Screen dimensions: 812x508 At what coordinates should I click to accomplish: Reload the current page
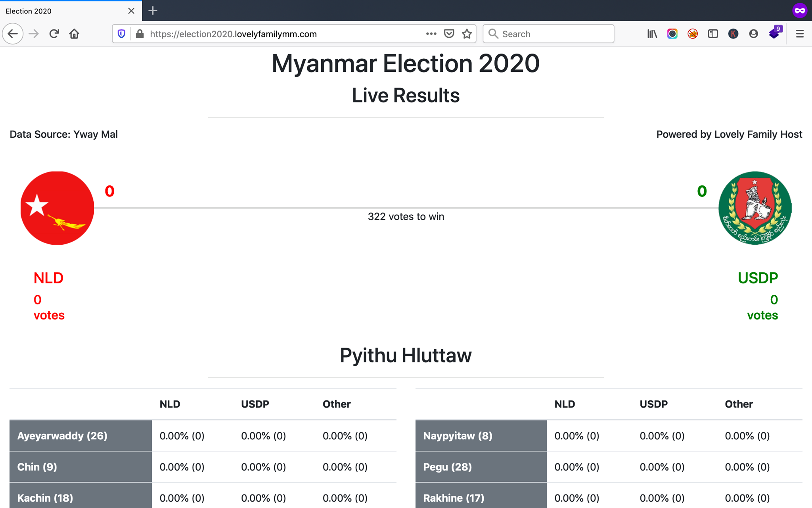[x=54, y=34]
